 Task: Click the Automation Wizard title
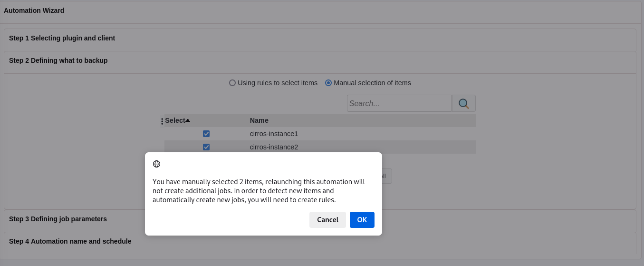pyautogui.click(x=34, y=10)
